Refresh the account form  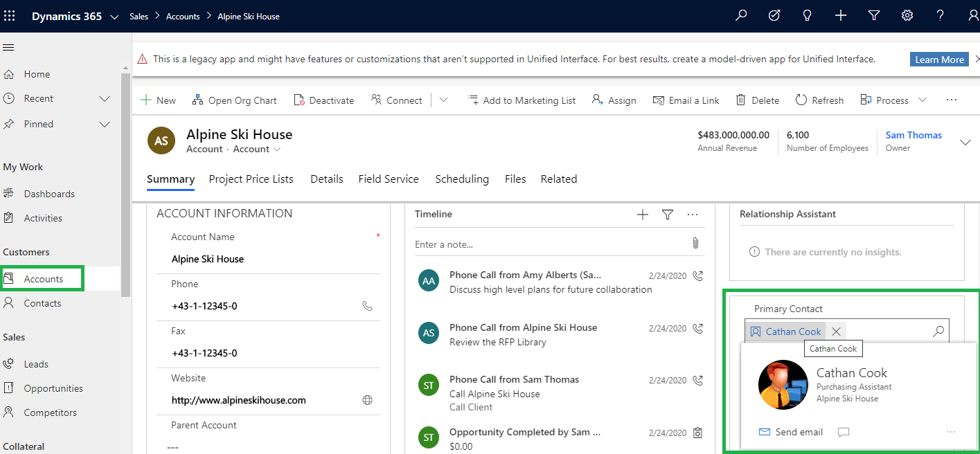[819, 100]
